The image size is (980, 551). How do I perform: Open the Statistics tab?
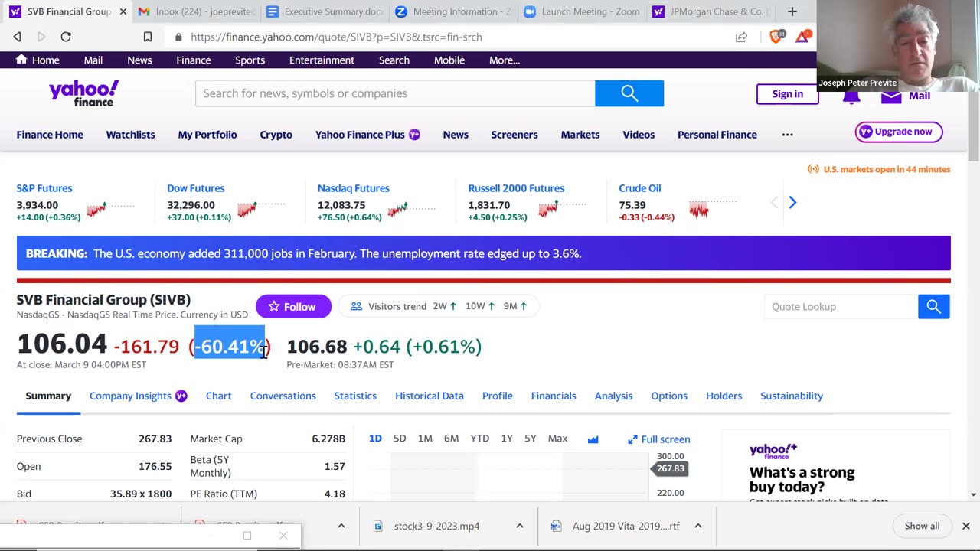tap(355, 396)
